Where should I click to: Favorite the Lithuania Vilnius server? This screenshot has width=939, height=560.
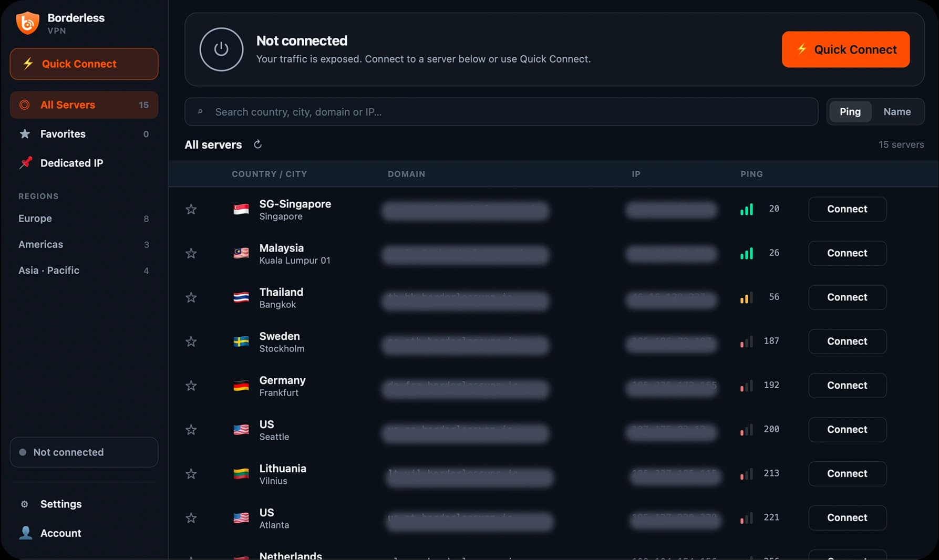[x=191, y=474]
